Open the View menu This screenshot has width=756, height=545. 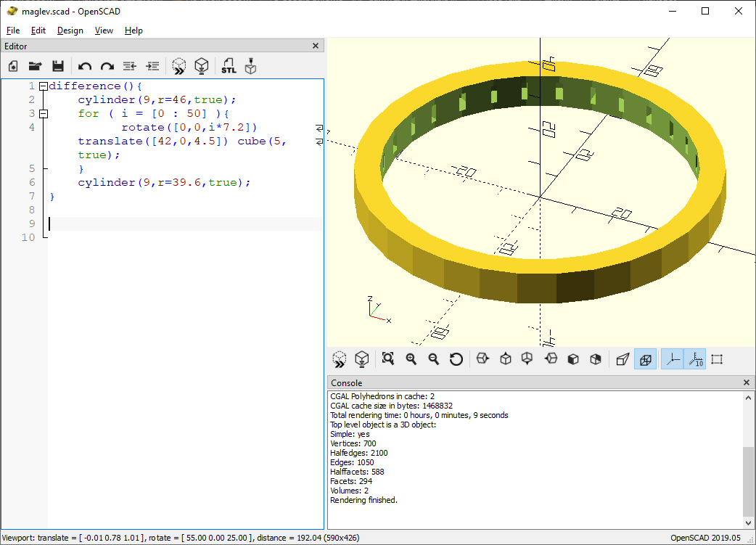point(104,30)
